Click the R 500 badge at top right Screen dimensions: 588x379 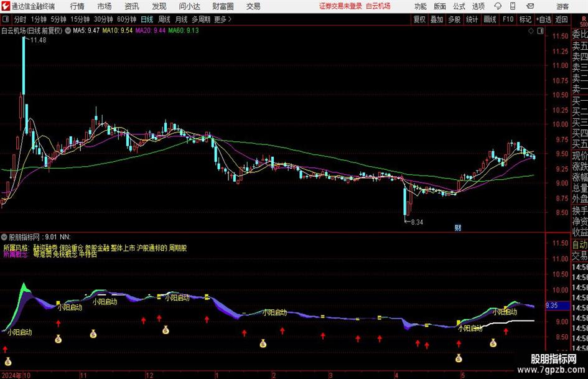[x=584, y=21]
